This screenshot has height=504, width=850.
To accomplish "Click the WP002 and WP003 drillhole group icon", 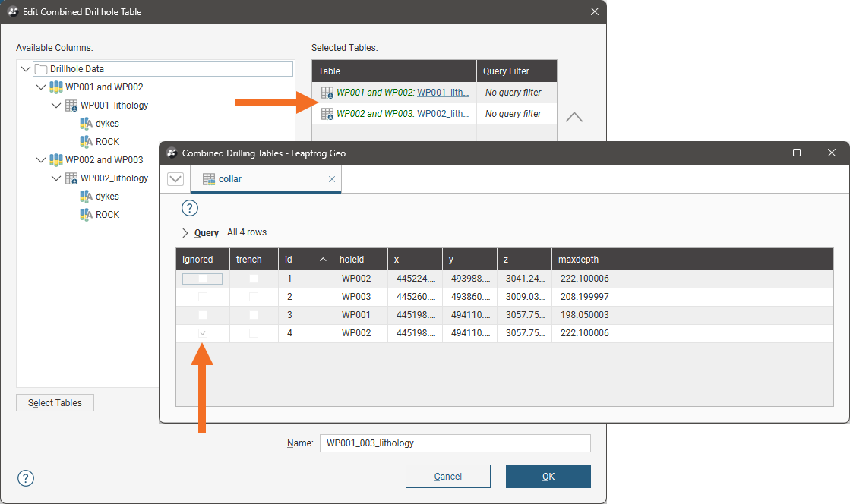I will coord(55,160).
